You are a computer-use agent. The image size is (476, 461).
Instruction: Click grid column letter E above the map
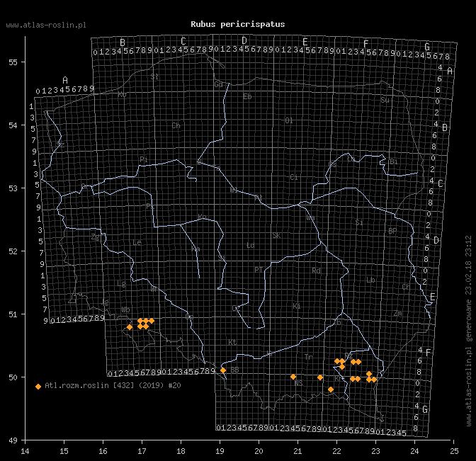point(305,42)
